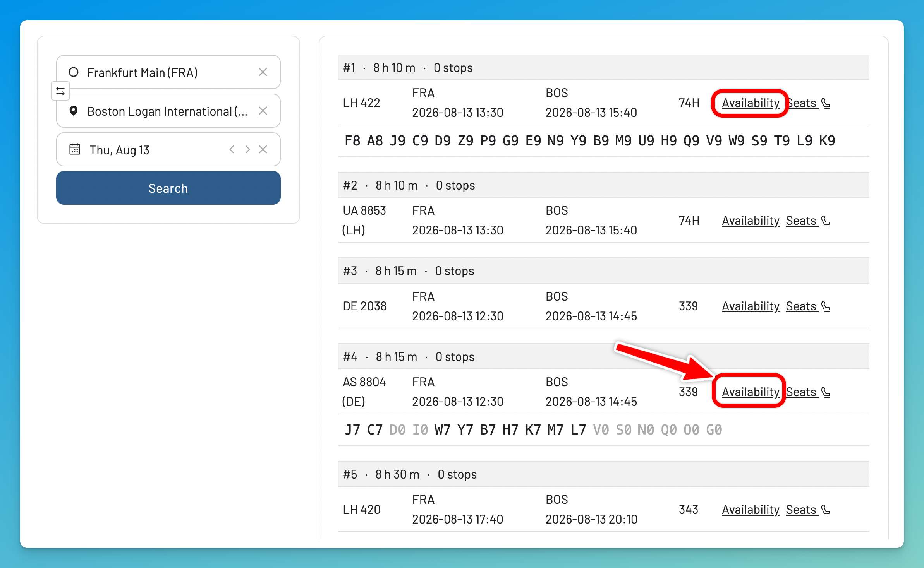Click flight number 'LH 420'

(362, 510)
